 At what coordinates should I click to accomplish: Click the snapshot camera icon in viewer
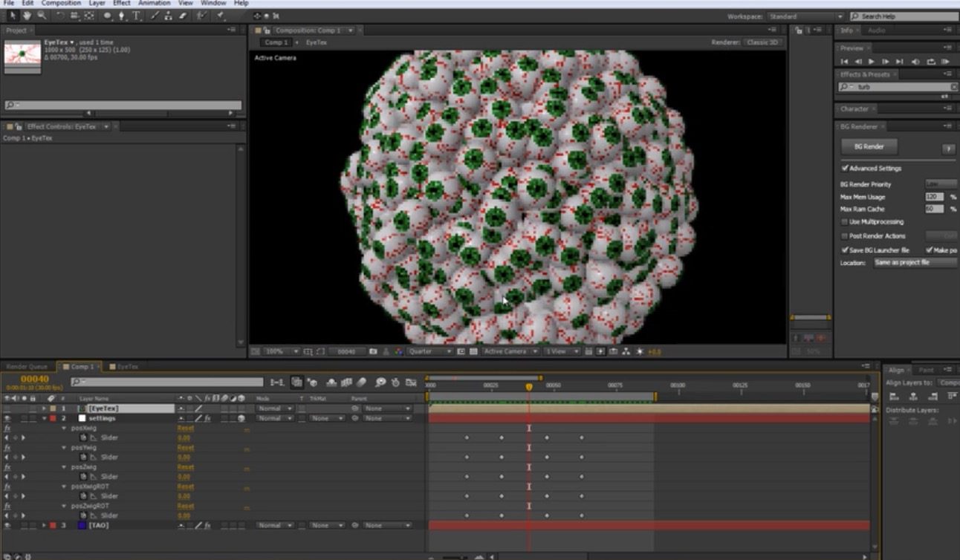pos(374,351)
